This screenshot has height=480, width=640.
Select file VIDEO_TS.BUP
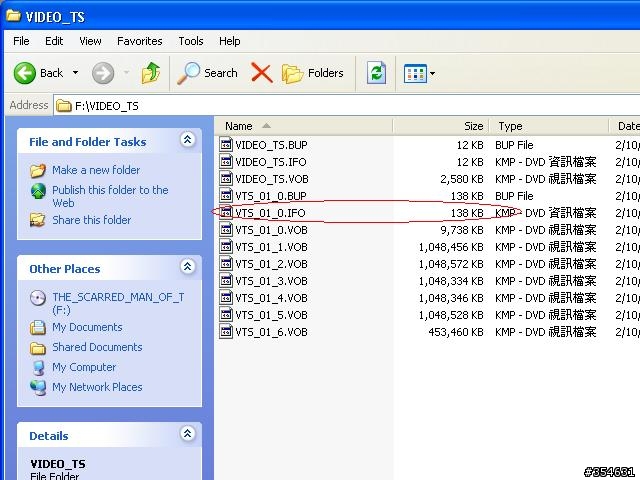pyautogui.click(x=271, y=145)
